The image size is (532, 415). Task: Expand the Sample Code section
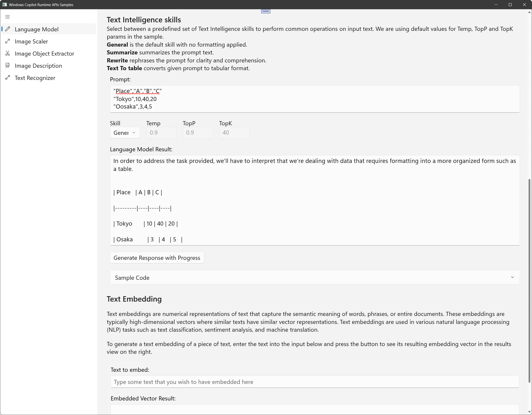(x=314, y=277)
